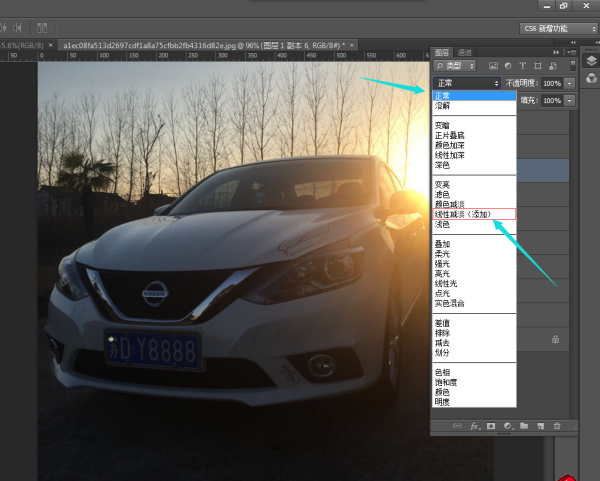Select 减去 blend mode

[x=474, y=343]
